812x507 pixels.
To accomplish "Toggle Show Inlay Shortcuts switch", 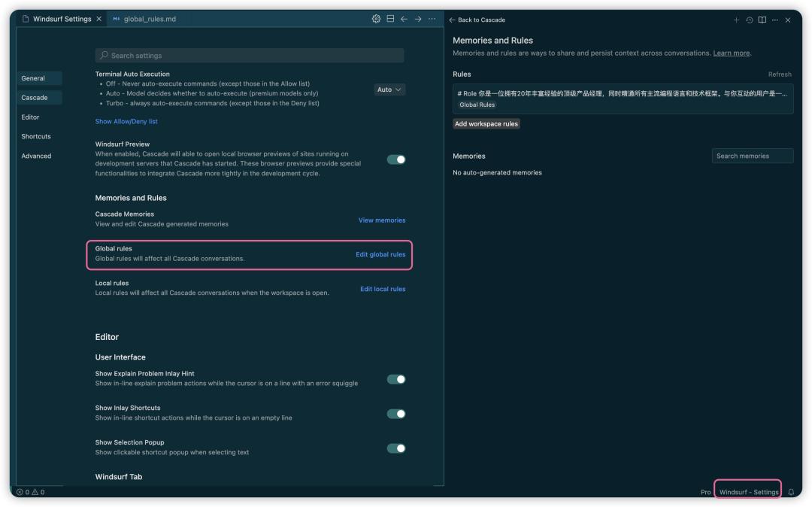I will (x=396, y=414).
